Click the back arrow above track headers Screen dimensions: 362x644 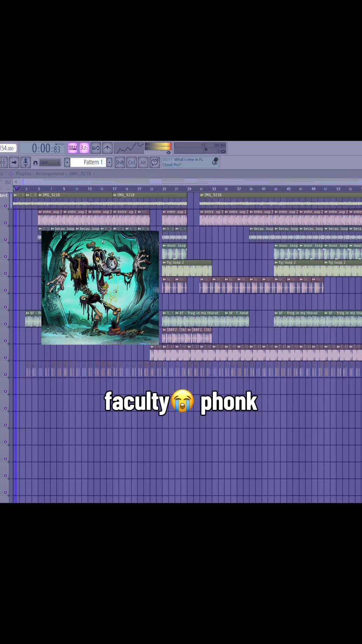(x=16, y=182)
